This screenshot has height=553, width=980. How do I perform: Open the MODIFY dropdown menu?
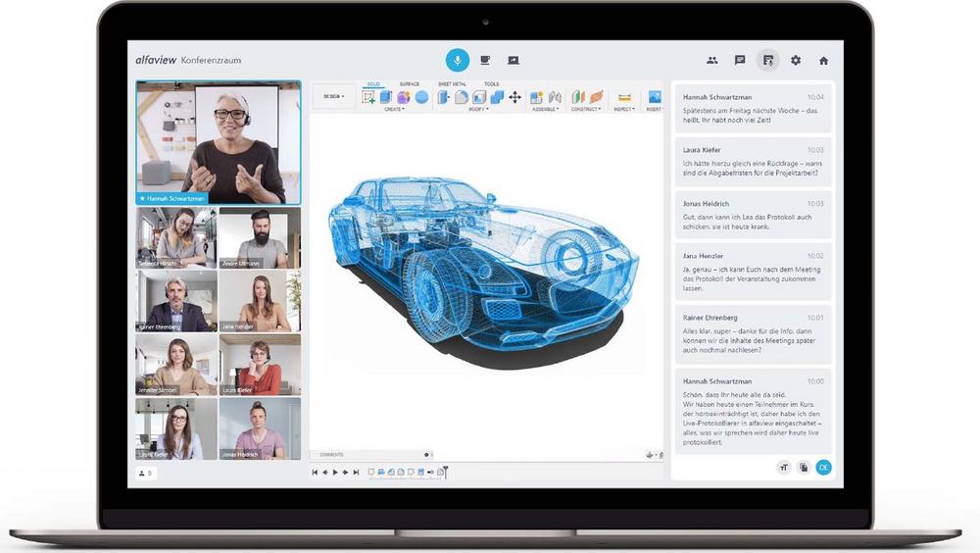pyautogui.click(x=478, y=110)
